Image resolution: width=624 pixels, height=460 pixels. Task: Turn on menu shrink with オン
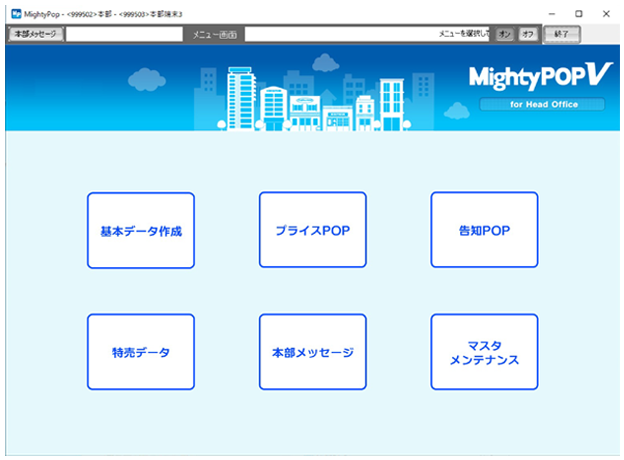click(505, 34)
